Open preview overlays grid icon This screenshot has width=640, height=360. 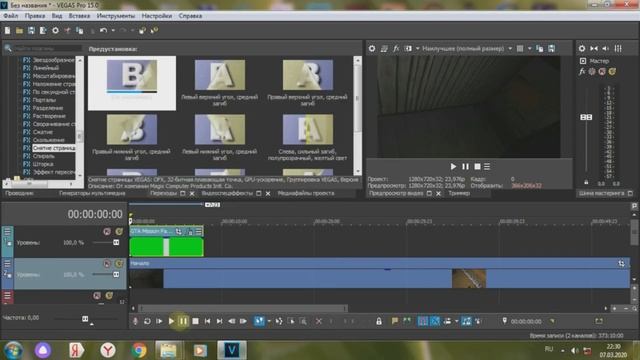point(520,49)
